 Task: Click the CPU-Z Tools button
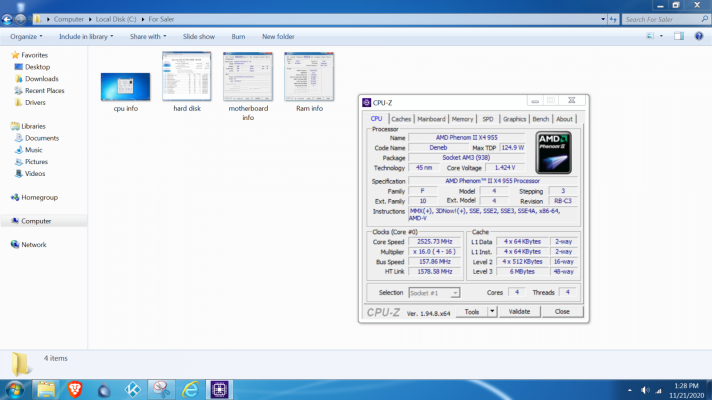[471, 311]
